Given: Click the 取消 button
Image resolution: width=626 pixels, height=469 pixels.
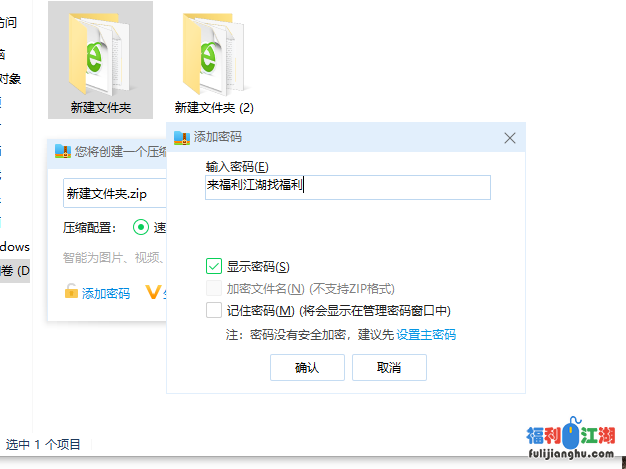Looking at the screenshot, I should pos(389,367).
